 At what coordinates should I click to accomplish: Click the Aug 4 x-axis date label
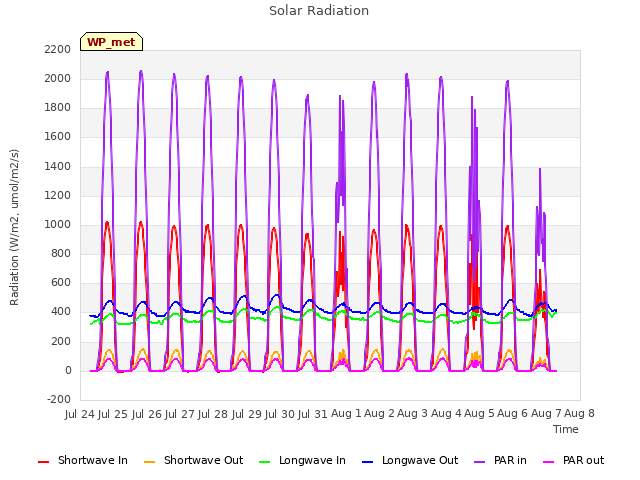pyautogui.click(x=446, y=414)
